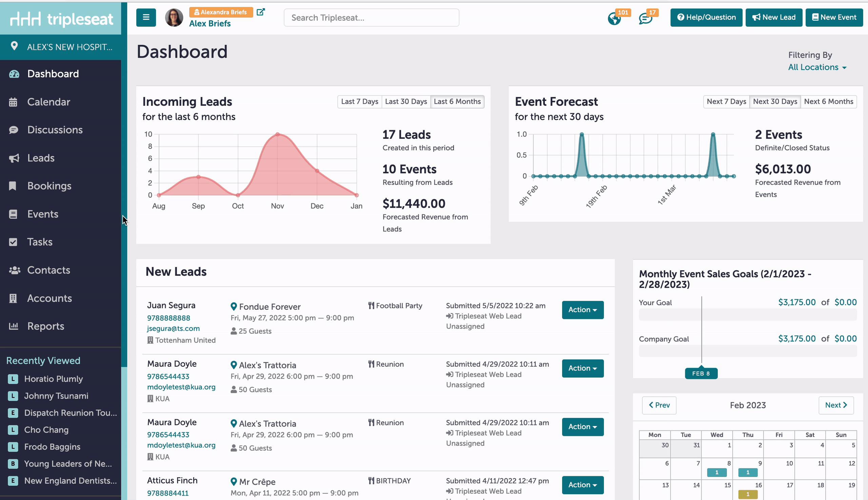Select Next 6 Months for Event Forecast
868x500 pixels.
click(x=829, y=102)
